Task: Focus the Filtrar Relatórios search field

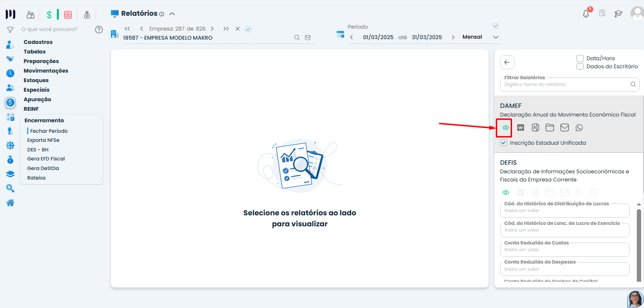Action: click(x=569, y=85)
